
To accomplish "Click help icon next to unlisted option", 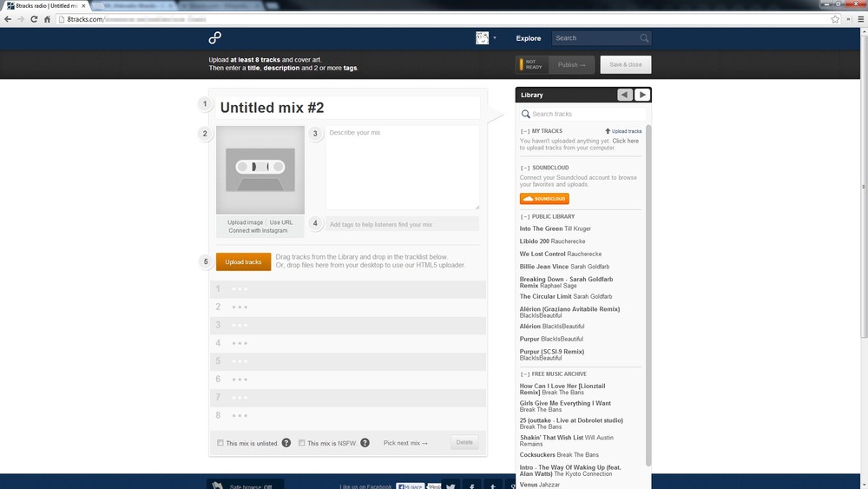I will pyautogui.click(x=286, y=443).
